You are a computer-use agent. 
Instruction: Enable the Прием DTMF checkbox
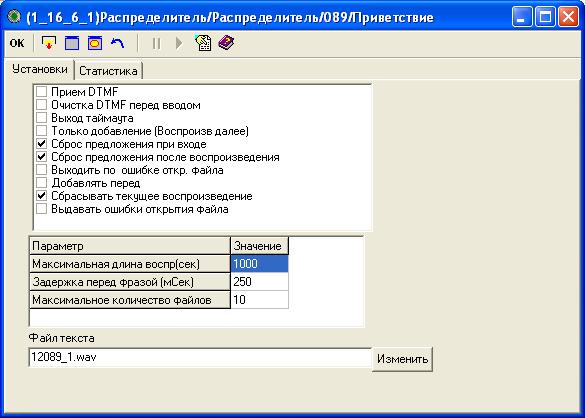[x=41, y=92]
